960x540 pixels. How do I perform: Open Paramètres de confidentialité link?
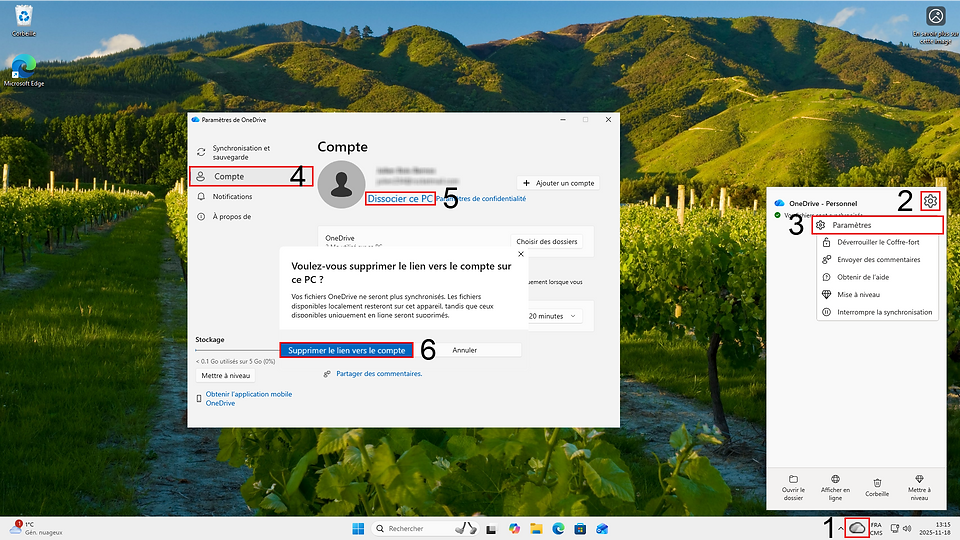coord(481,198)
